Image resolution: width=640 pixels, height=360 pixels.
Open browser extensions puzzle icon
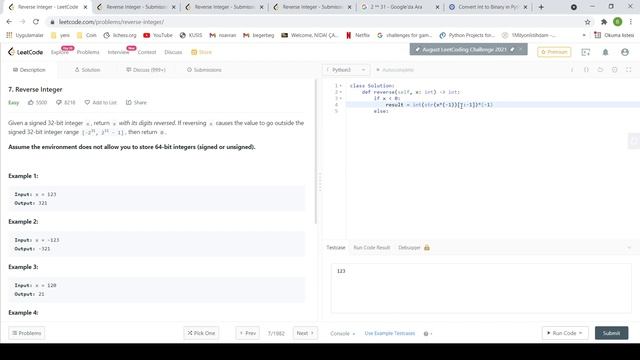(x=604, y=22)
